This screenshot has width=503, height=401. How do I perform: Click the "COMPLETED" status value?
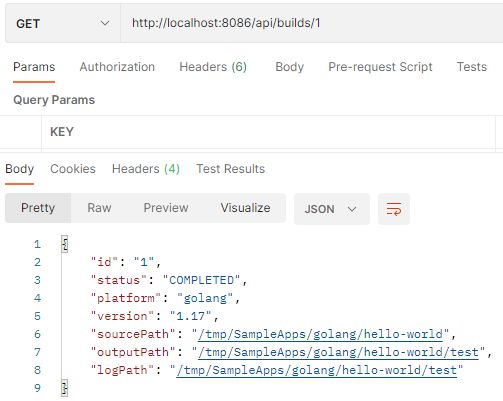tap(201, 280)
